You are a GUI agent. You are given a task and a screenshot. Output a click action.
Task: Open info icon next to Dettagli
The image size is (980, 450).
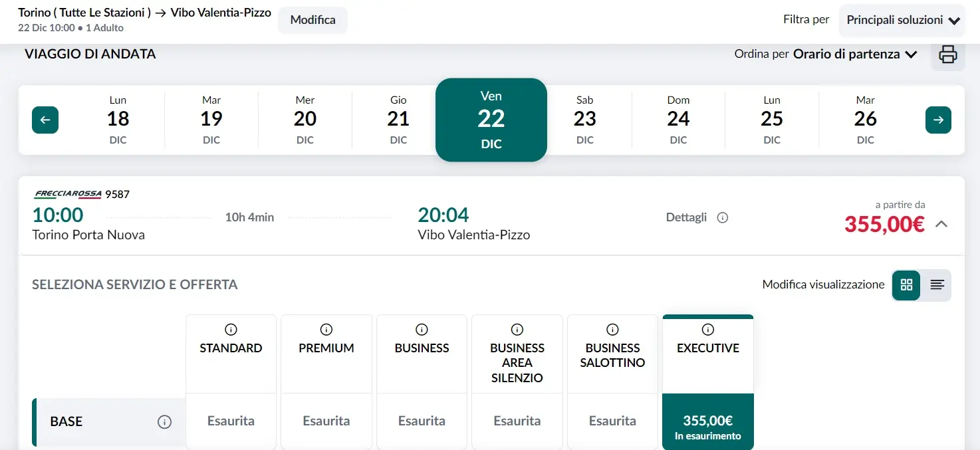723,217
